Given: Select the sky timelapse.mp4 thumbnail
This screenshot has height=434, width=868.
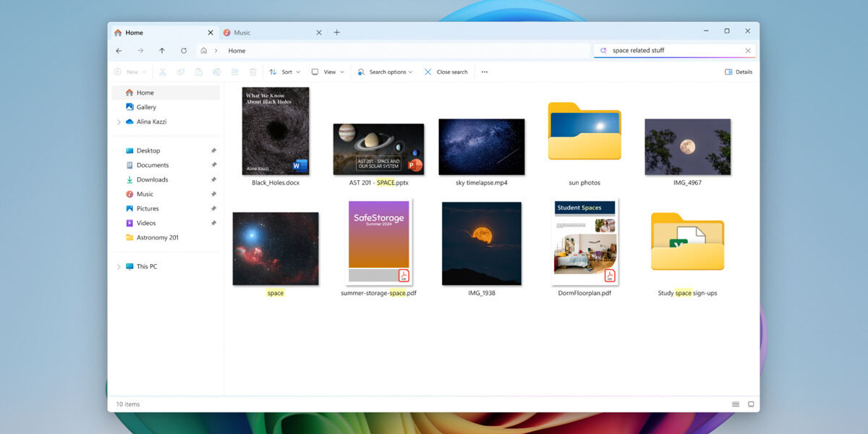Looking at the screenshot, I should coord(482,147).
